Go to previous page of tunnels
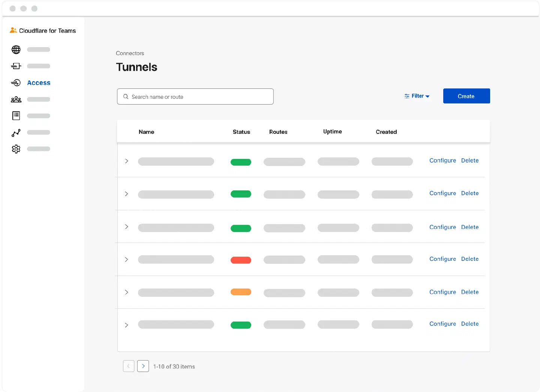The width and height of the screenshot is (540, 392). coord(129,366)
